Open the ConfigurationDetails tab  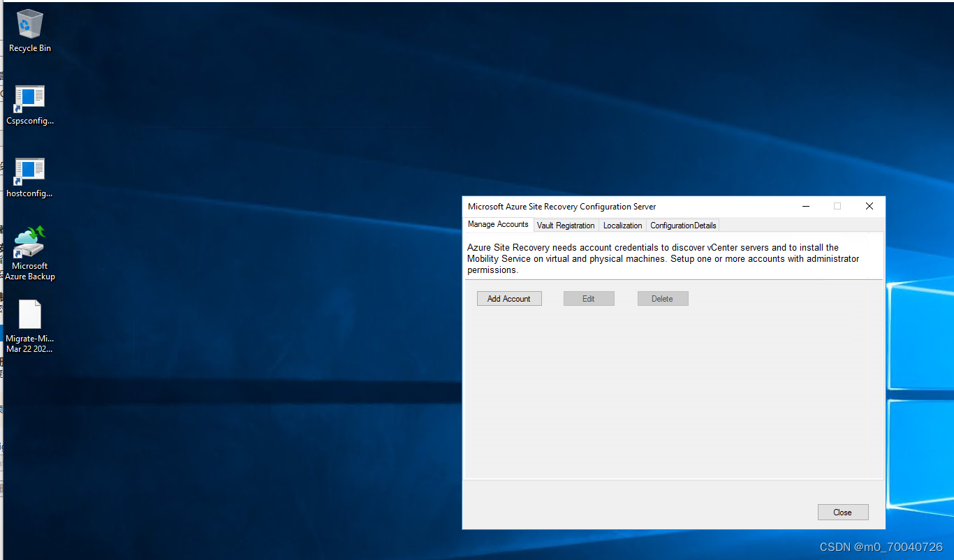click(683, 226)
